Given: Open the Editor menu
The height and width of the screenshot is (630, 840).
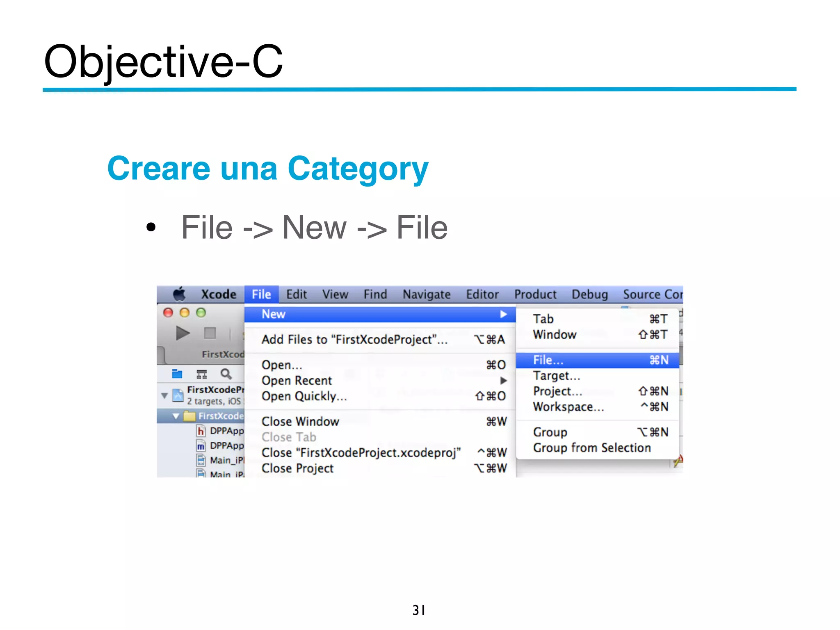Looking at the screenshot, I should (482, 294).
